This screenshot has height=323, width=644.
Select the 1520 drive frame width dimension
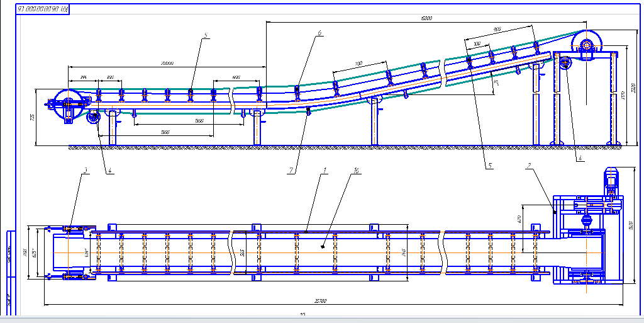point(631,225)
